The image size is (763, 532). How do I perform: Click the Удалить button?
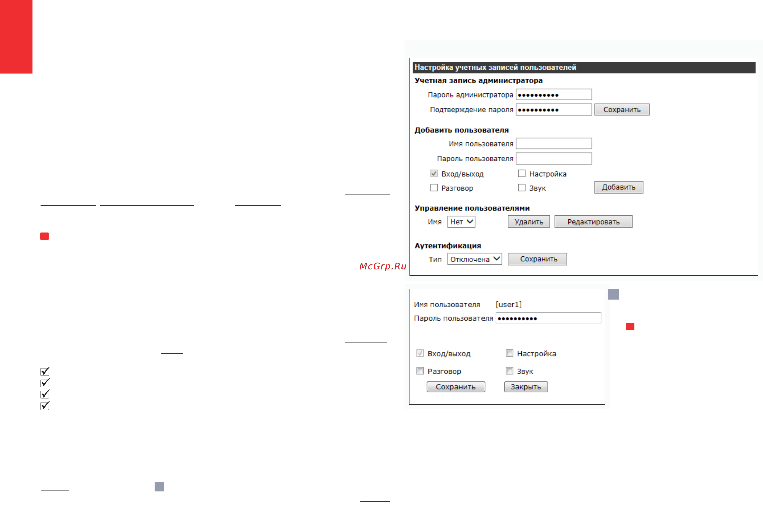529,222
